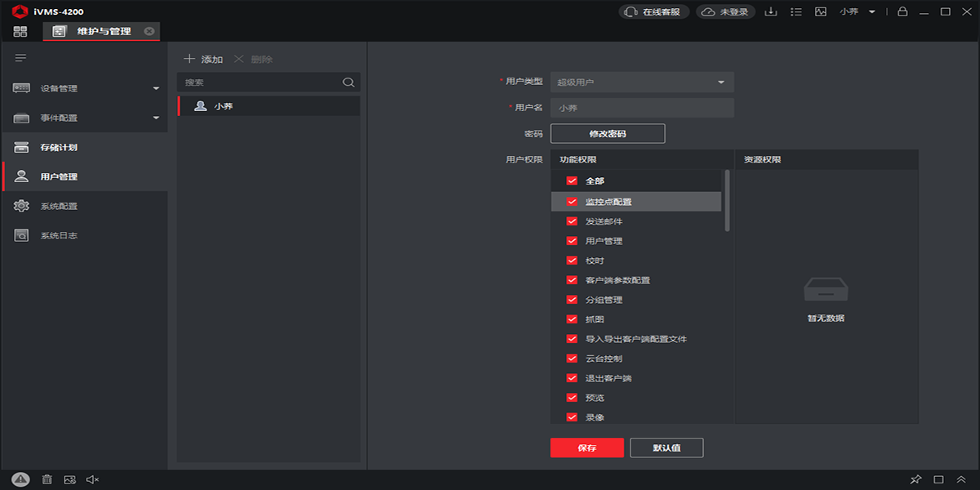Image resolution: width=980 pixels, height=490 pixels.
Task: Toggle the 预览 checkbox
Action: pos(572,398)
